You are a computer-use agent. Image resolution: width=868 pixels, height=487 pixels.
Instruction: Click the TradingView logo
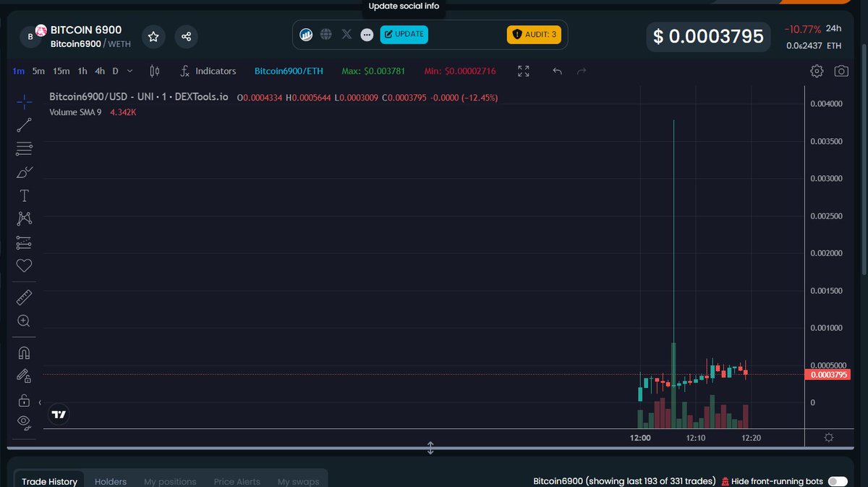(x=59, y=415)
